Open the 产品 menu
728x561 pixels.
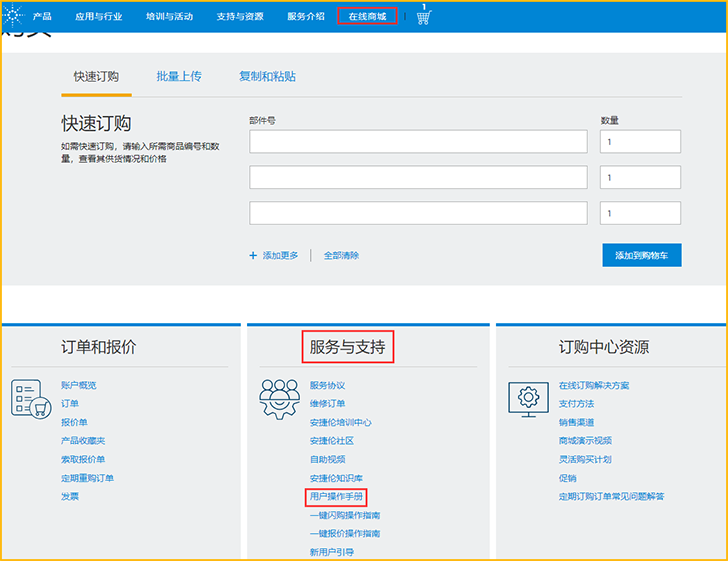pyautogui.click(x=42, y=17)
